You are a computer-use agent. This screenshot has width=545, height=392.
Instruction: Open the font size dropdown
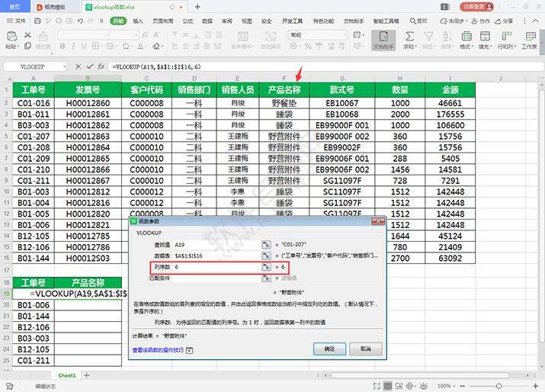point(136,35)
